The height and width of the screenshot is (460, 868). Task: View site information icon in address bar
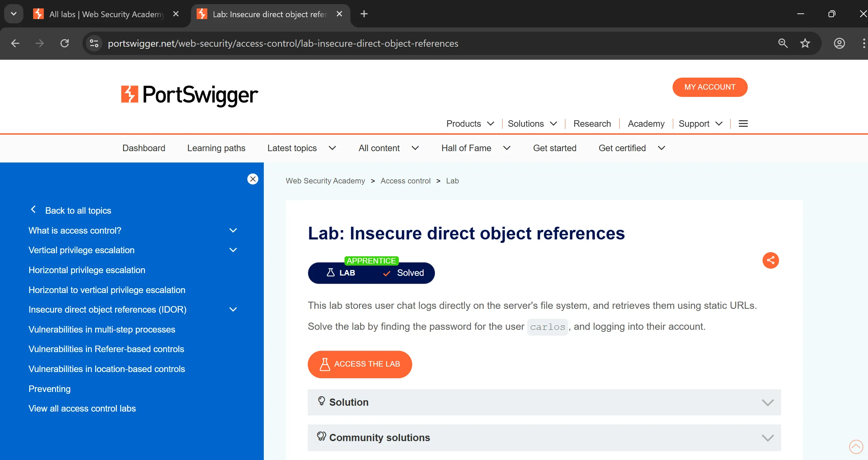(x=94, y=44)
